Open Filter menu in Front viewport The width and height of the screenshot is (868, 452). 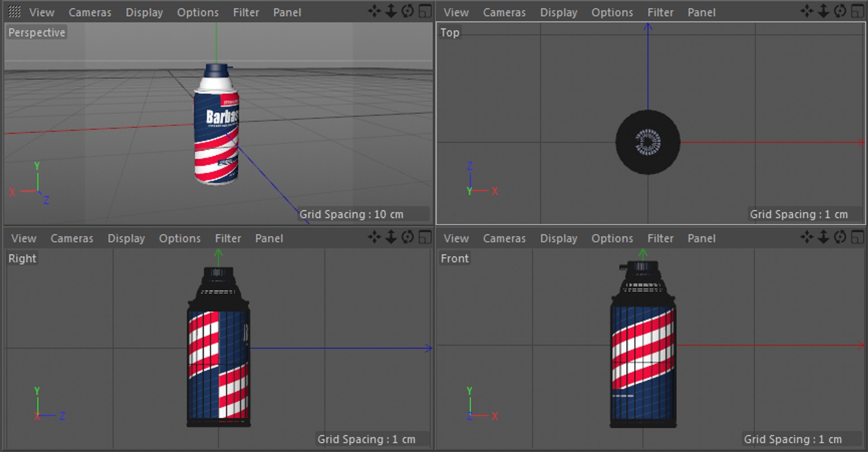click(x=660, y=238)
